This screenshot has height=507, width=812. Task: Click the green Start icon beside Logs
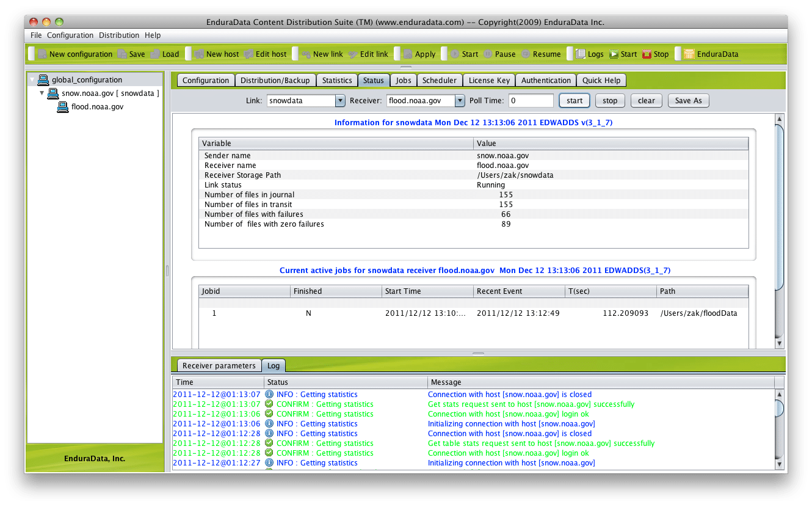click(x=614, y=54)
